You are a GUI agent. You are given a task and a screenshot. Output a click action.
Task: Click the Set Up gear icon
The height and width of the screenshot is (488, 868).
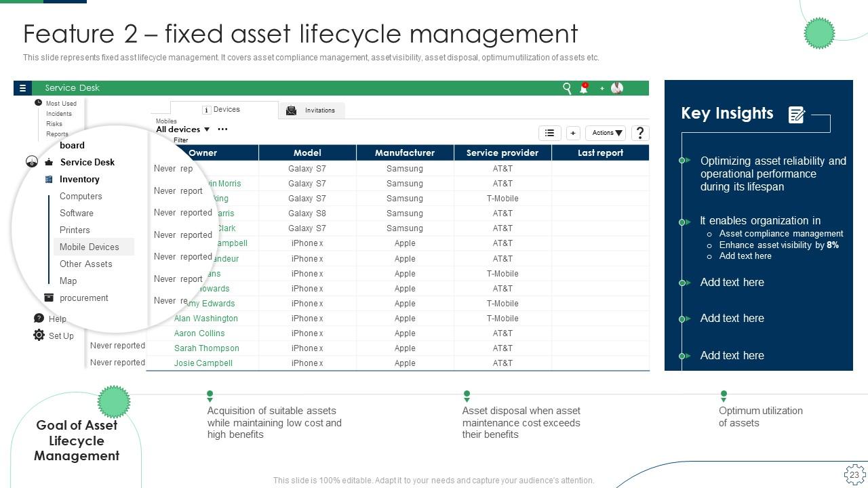(39, 335)
